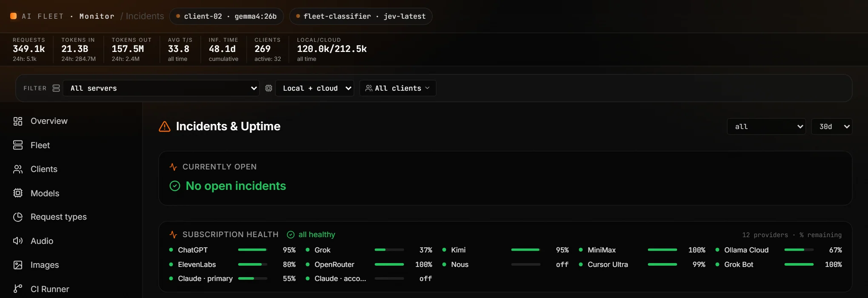The image size is (868, 298).
Task: Click the OpenRouter provider name
Action: click(334, 264)
